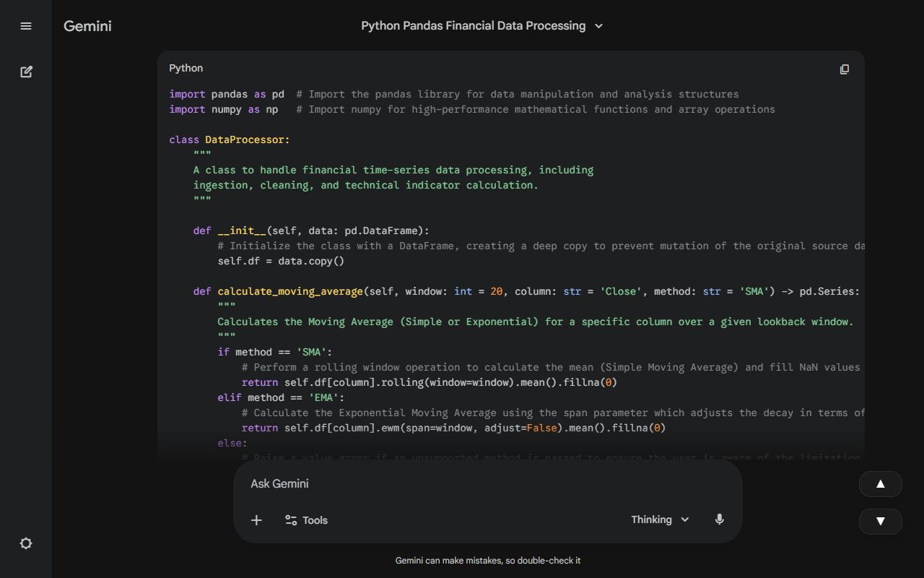This screenshot has width=924, height=578.
Task: Activate microphone voice input
Action: coord(719,519)
